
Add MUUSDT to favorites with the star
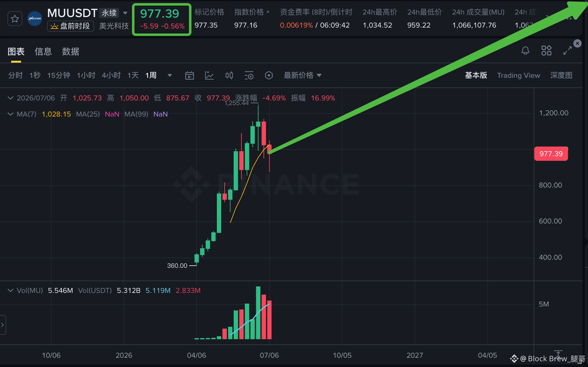point(15,19)
